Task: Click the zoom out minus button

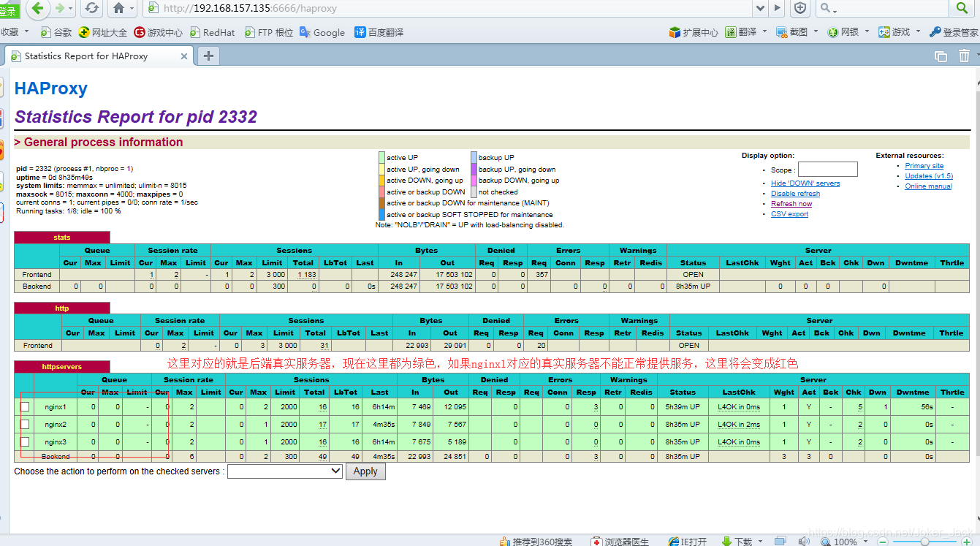Action: (883, 542)
